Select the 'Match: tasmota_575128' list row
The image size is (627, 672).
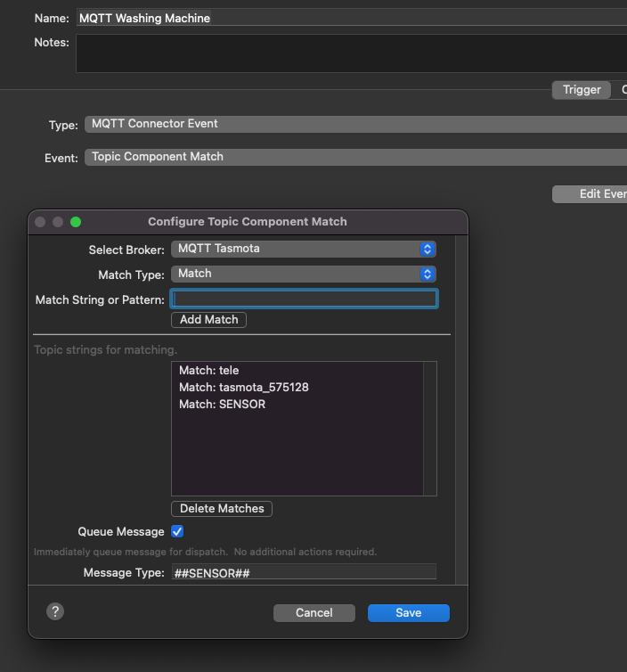297,388
